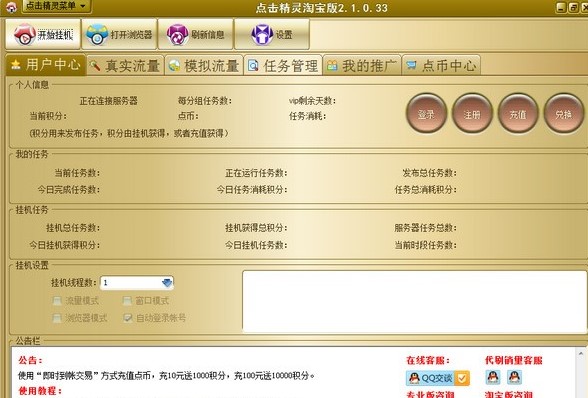
Task: Toggle the 窗口模式 checkbox
Action: (x=127, y=300)
